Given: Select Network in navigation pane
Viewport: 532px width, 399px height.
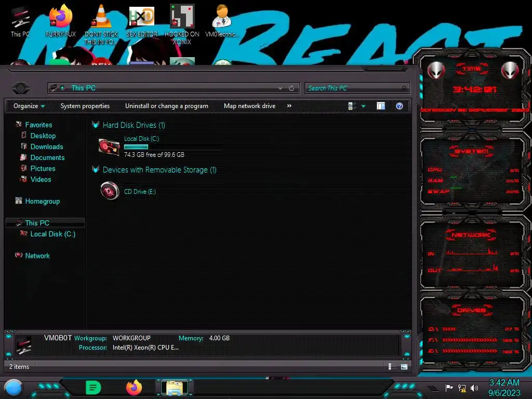Looking at the screenshot, I should pos(37,256).
